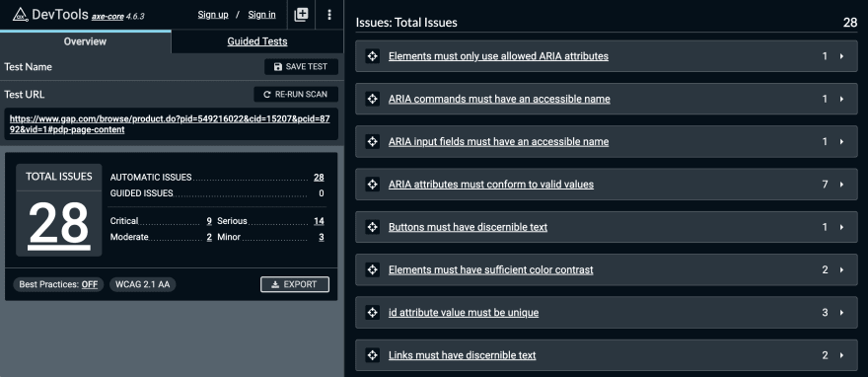Filter by Critical issues count 9
This screenshot has width=868, height=377.
coord(209,221)
